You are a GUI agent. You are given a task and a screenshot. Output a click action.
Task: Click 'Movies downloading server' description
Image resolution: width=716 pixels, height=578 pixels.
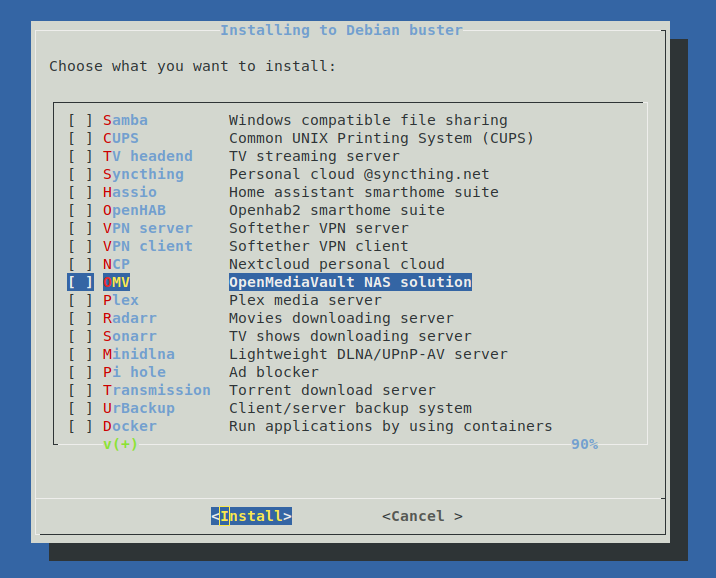[x=341, y=318]
